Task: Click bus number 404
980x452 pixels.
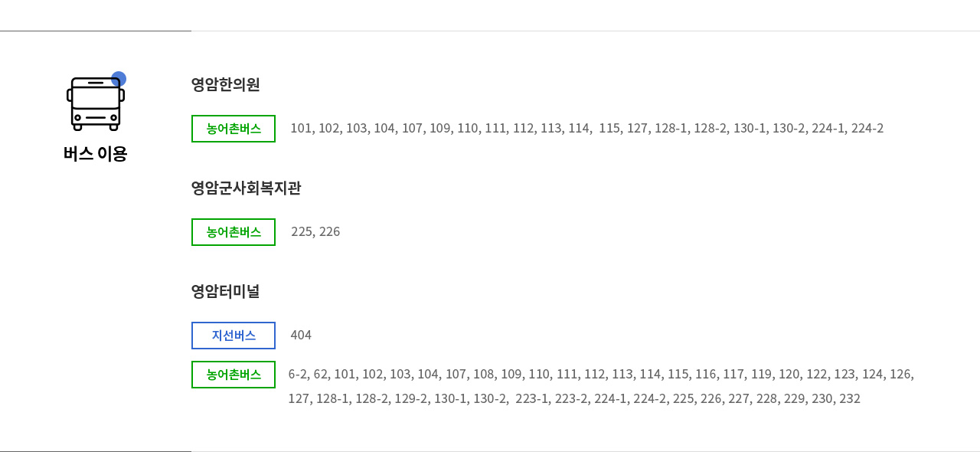Action: tap(301, 336)
